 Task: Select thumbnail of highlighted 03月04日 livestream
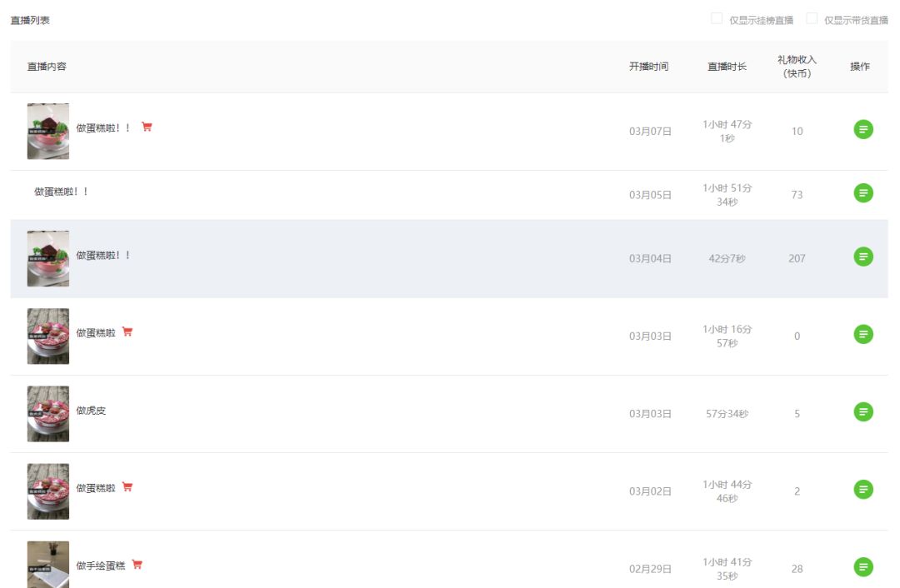(48, 258)
